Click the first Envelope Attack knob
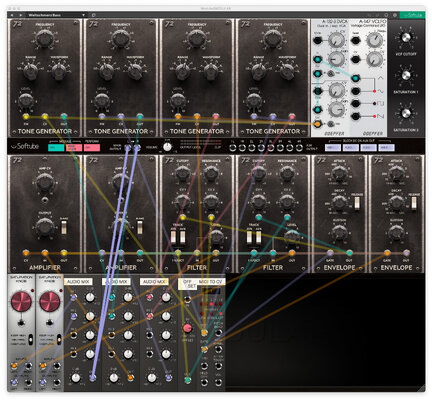This screenshot has width=432, height=400. click(339, 174)
